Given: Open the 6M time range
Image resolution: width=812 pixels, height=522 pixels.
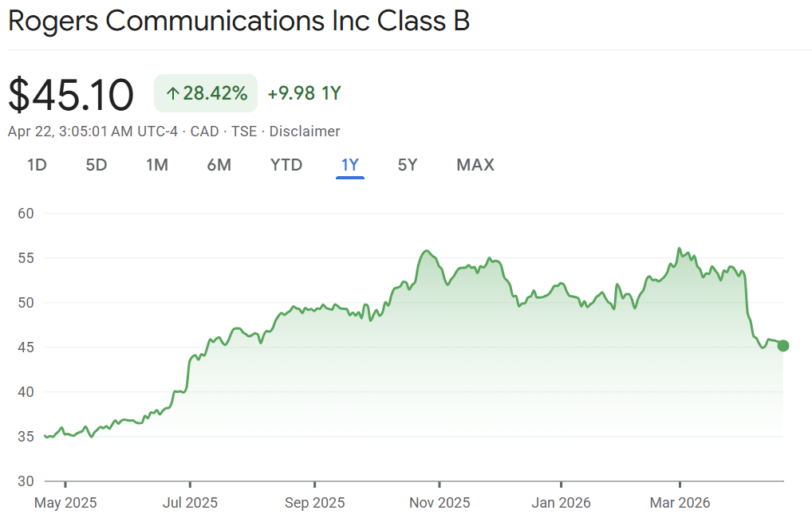Looking at the screenshot, I should [x=219, y=165].
